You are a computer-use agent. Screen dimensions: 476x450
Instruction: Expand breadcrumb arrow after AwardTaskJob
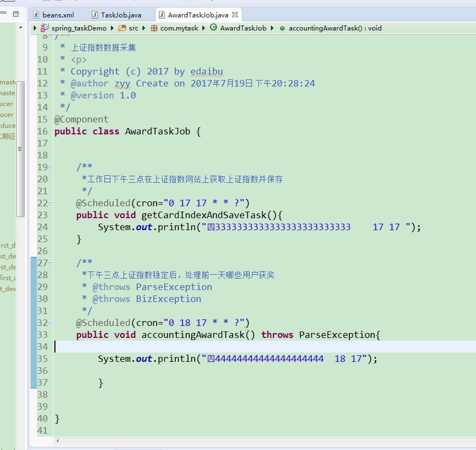coord(272,28)
